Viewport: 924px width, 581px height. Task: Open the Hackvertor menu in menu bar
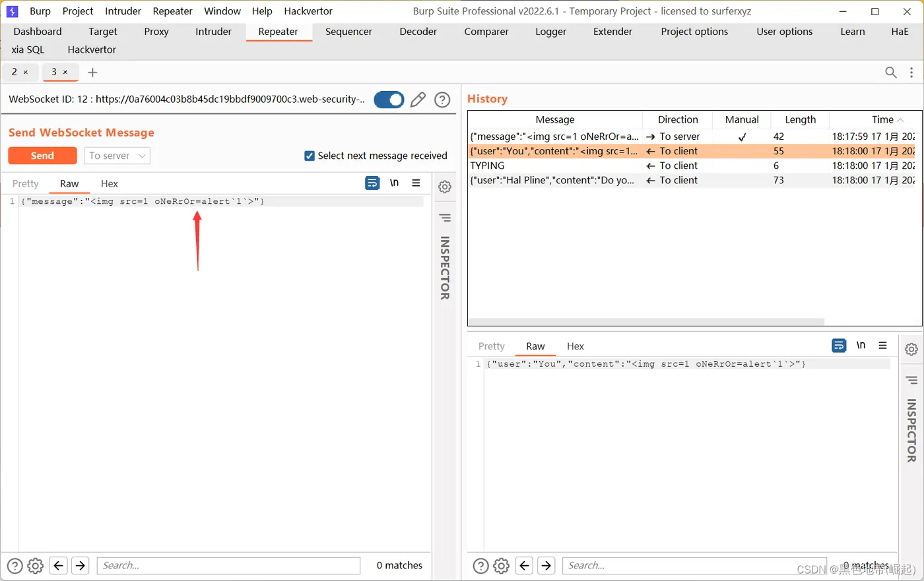click(x=308, y=11)
